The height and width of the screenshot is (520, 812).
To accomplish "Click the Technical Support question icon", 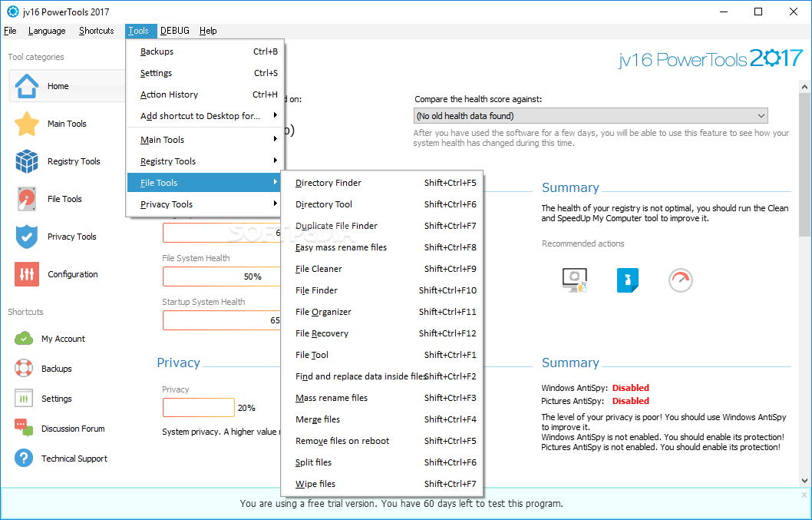I will coord(23,459).
